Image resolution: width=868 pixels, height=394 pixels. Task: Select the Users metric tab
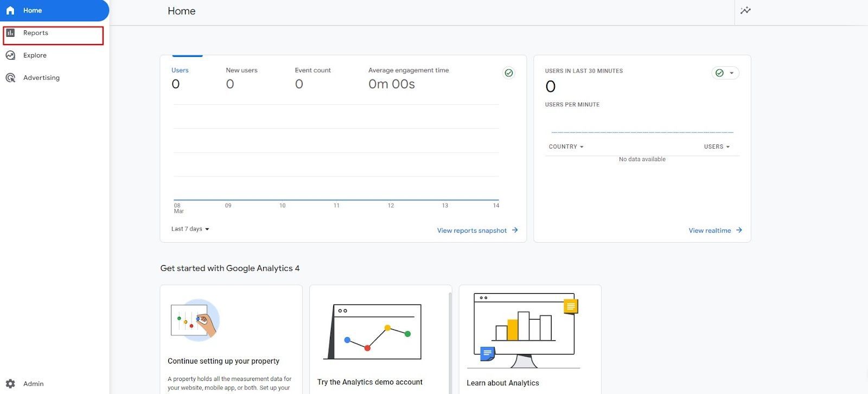(x=180, y=78)
